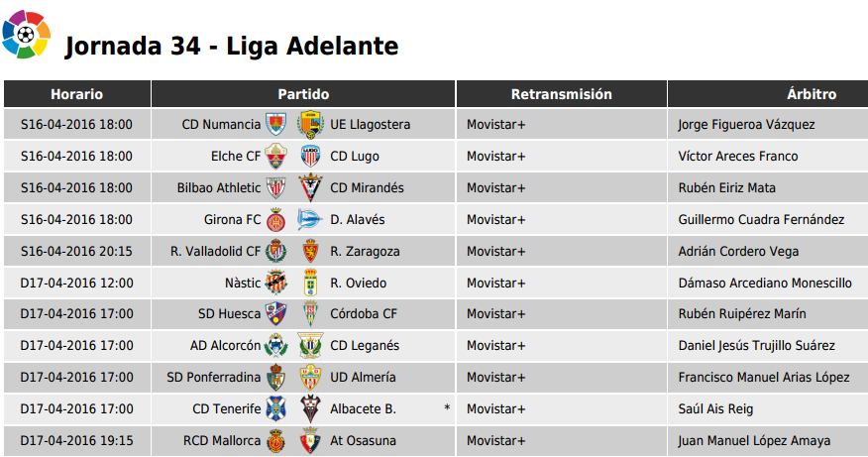Click the UE Llagostera crest
Image resolution: width=868 pixels, height=457 pixels.
pyautogui.click(x=310, y=125)
